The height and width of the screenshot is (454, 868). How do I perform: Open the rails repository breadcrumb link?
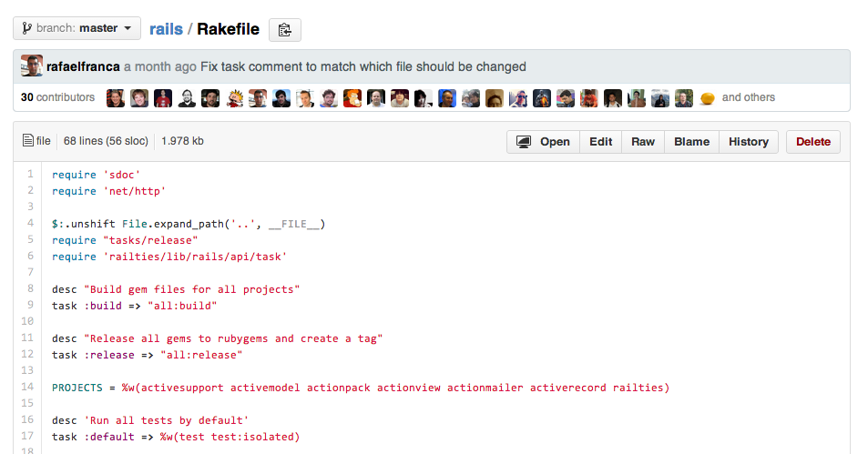(166, 29)
